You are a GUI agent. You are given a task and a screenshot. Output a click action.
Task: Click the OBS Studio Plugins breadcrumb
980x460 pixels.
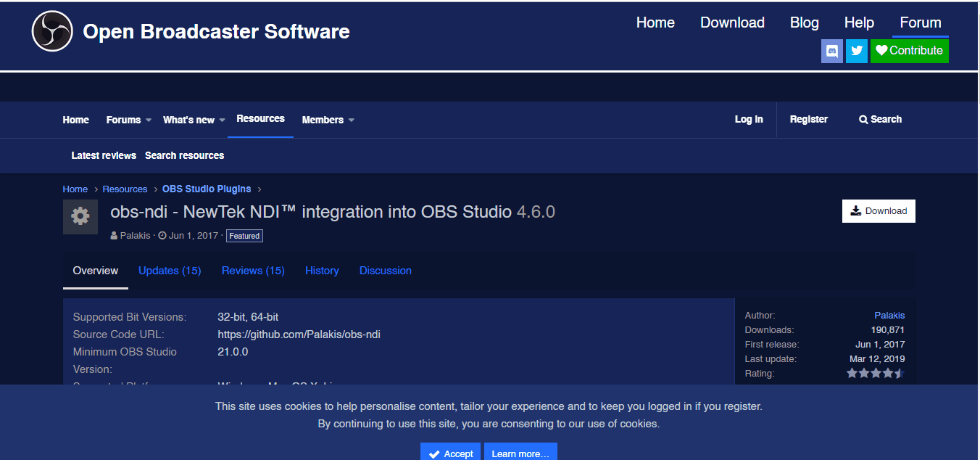coord(207,189)
